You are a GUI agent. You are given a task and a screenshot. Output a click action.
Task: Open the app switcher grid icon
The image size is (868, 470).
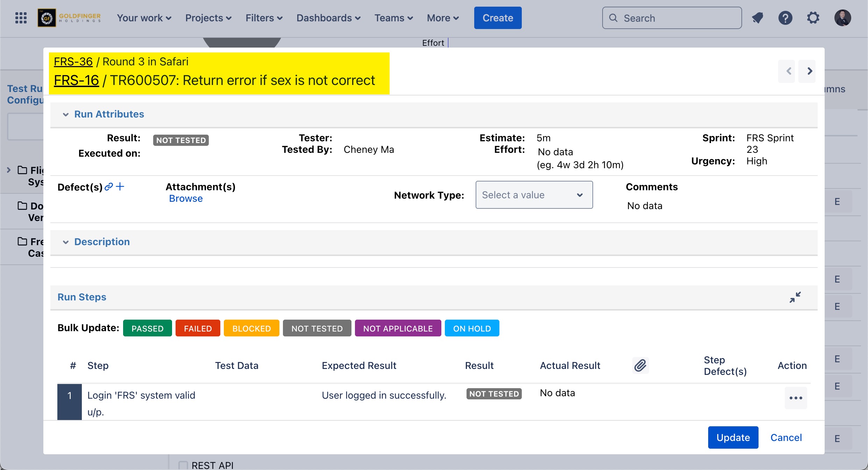point(21,18)
